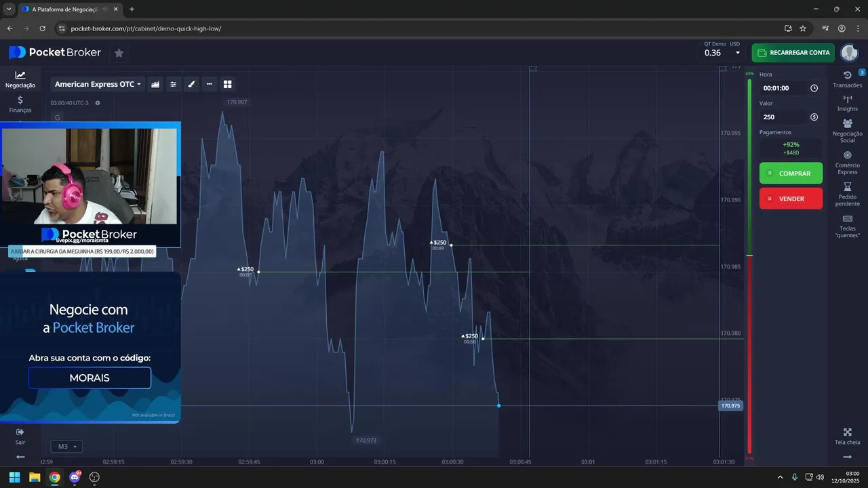Click VENDER sell button

coord(791,199)
